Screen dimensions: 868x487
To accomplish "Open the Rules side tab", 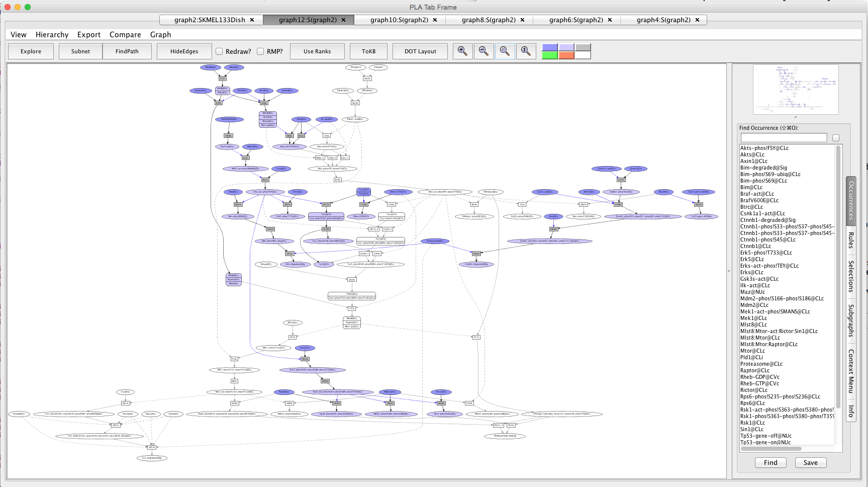I will (x=851, y=240).
